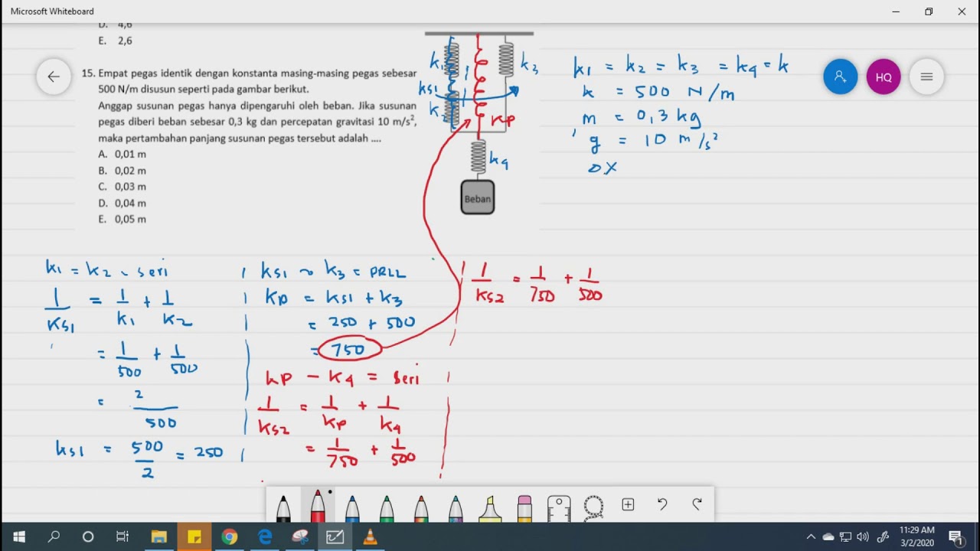Open Task View on the taskbar

(122, 536)
